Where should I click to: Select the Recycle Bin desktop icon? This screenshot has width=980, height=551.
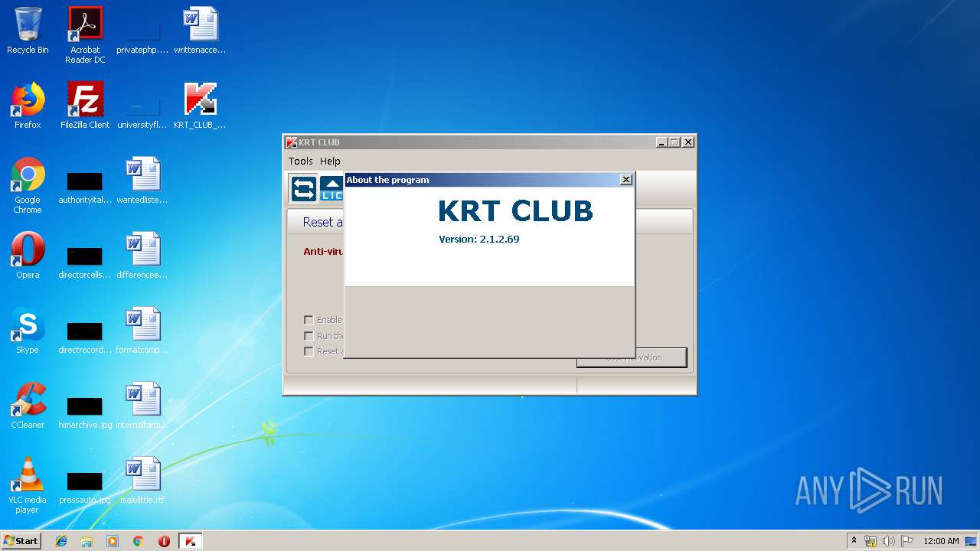(28, 31)
